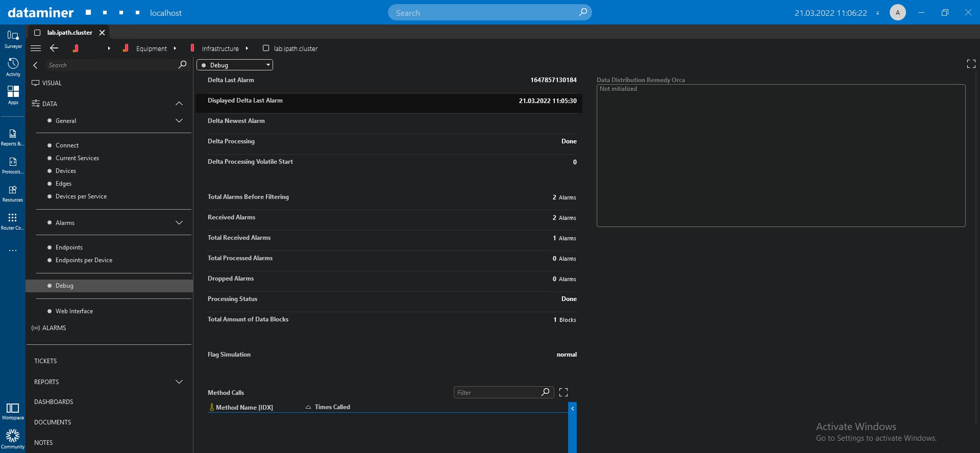Click the hamburger menu icon

point(36,48)
